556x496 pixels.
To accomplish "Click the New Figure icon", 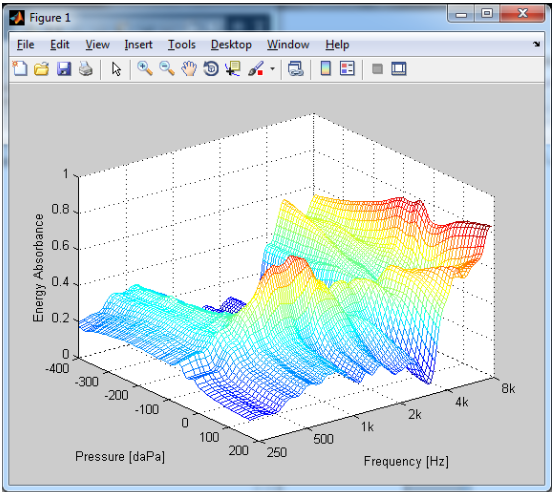I will click(20, 68).
